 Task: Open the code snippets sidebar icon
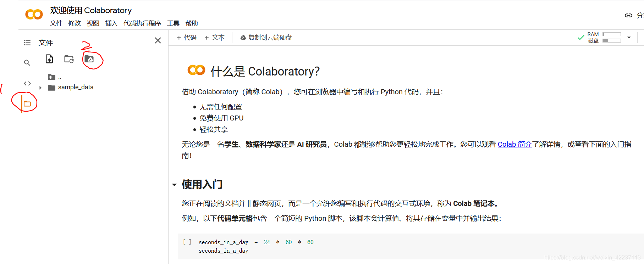point(27,83)
